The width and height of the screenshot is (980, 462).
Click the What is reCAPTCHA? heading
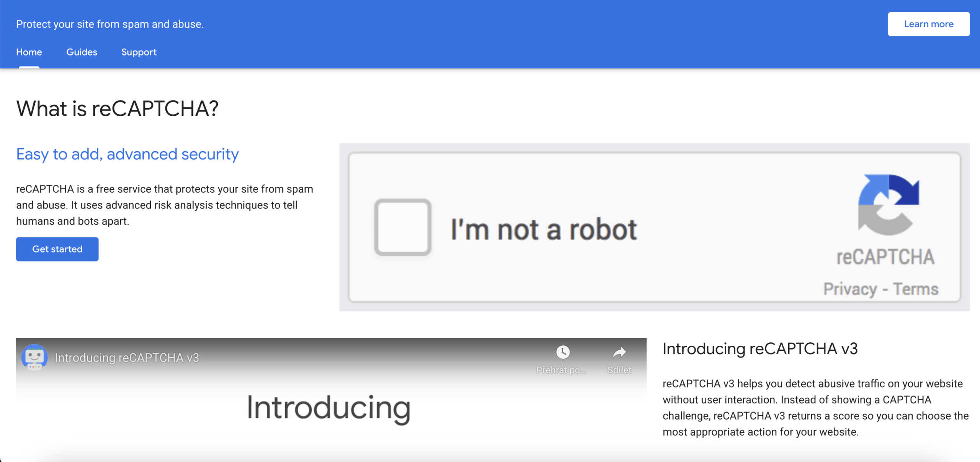117,108
